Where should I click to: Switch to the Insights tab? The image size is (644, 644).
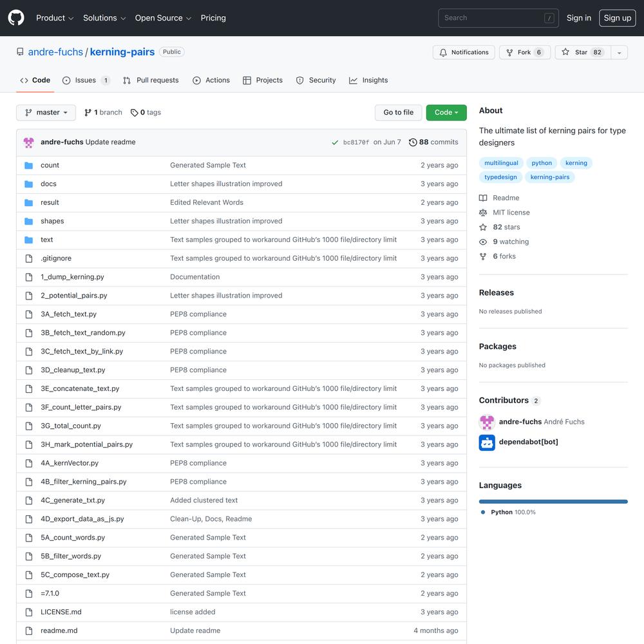coord(368,80)
